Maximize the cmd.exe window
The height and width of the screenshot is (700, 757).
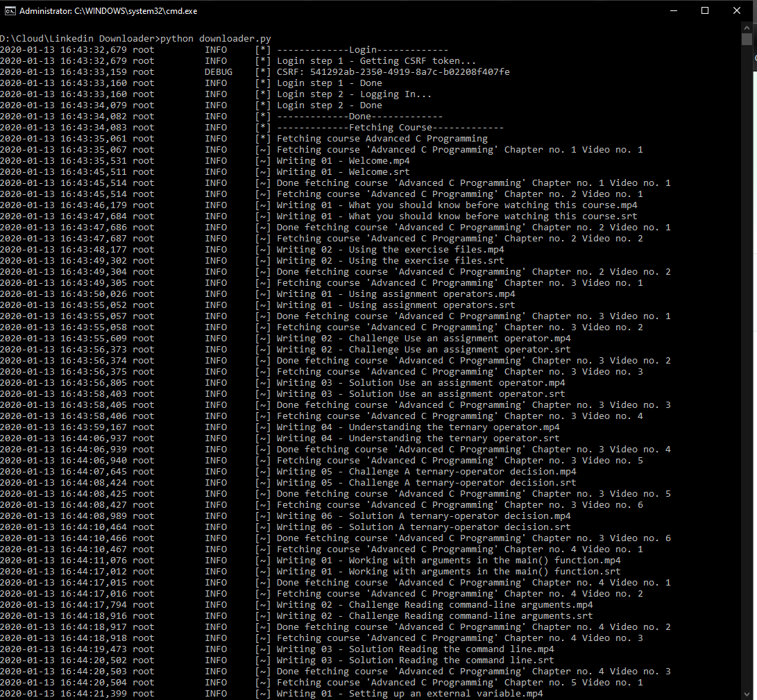705,10
